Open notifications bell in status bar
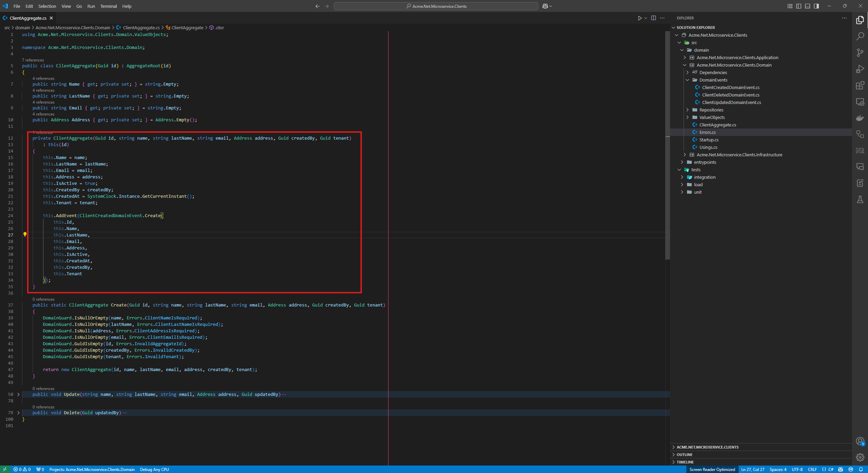The image size is (868, 473). (861, 469)
